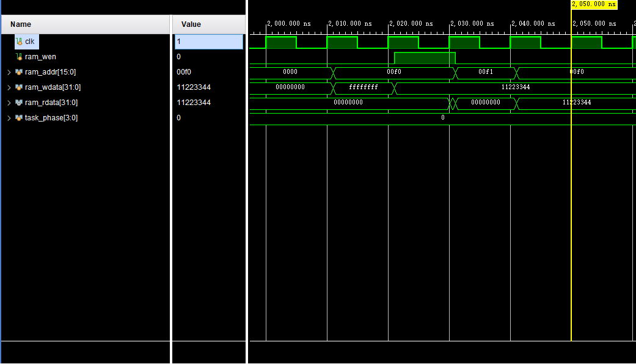
Task: Click the ram_wdata bus icon
Action: coord(19,87)
